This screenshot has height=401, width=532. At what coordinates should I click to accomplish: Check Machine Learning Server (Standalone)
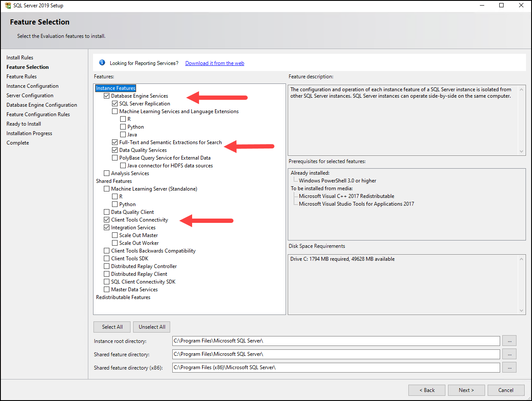click(107, 189)
